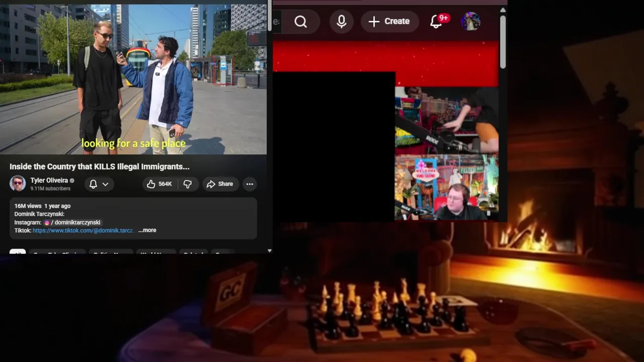Click the left window scroll-down arrow
Viewport: 644px width, 362px height.
(270, 250)
